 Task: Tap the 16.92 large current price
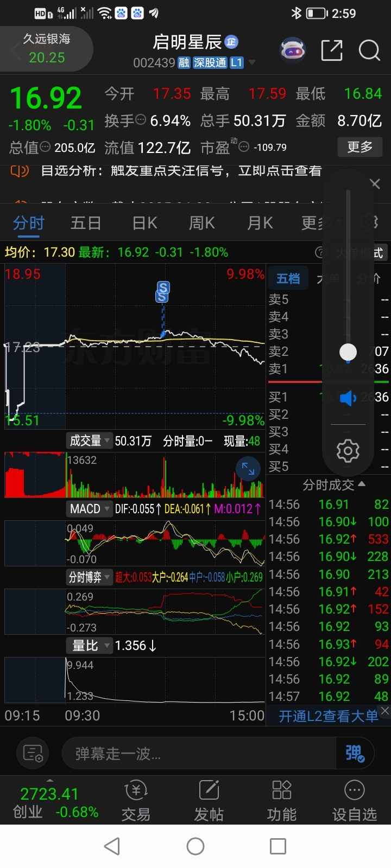pyautogui.click(x=46, y=98)
